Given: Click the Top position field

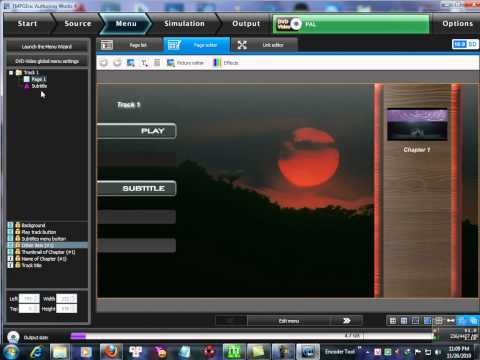Looking at the screenshot, I should pos(29,309).
